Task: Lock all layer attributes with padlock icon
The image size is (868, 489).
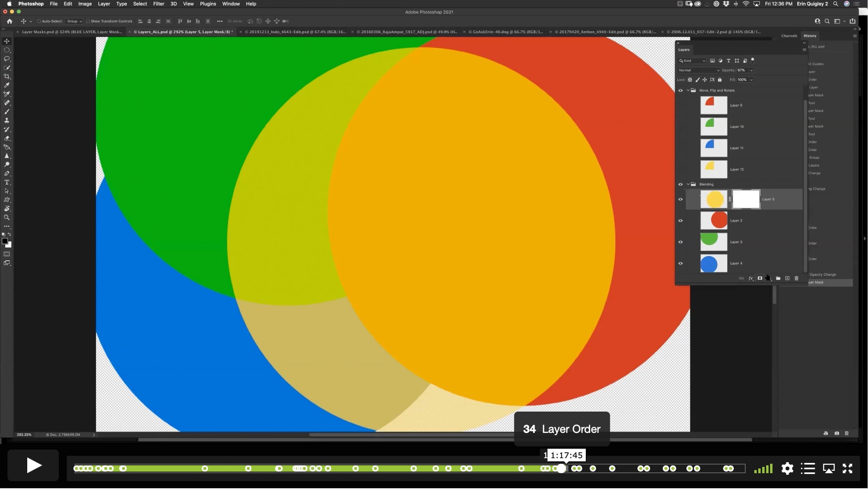Action: (720, 80)
